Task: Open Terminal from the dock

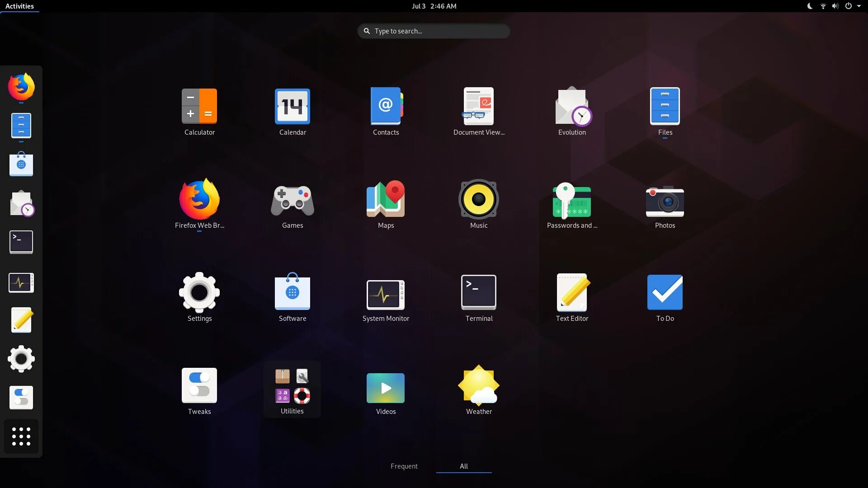Action: [21, 242]
